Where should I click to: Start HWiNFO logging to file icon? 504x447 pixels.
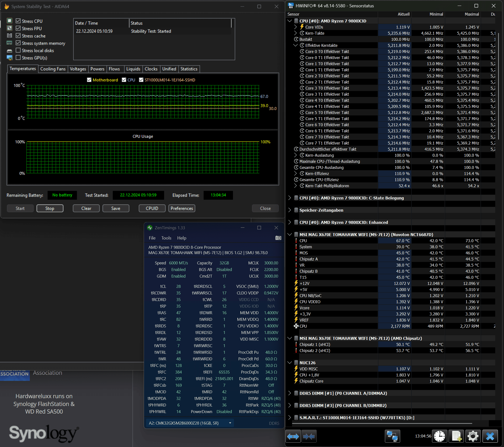pyautogui.click(x=456, y=437)
